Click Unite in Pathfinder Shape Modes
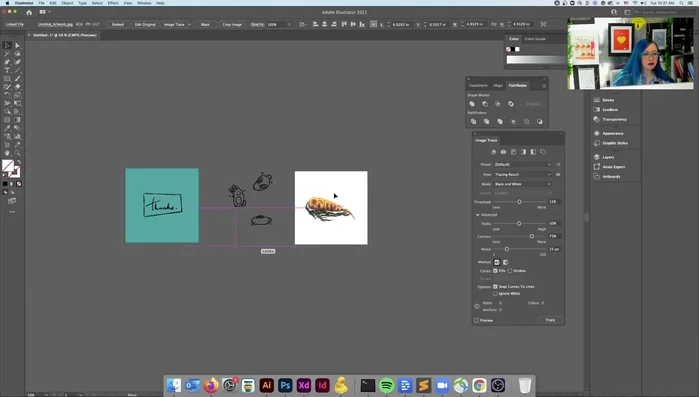699x397 pixels. (472, 104)
